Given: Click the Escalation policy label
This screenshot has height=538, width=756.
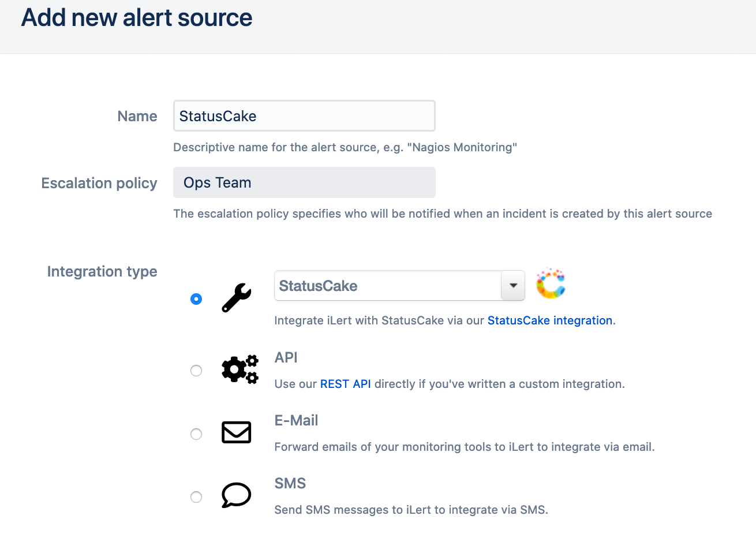Looking at the screenshot, I should pyautogui.click(x=99, y=184).
